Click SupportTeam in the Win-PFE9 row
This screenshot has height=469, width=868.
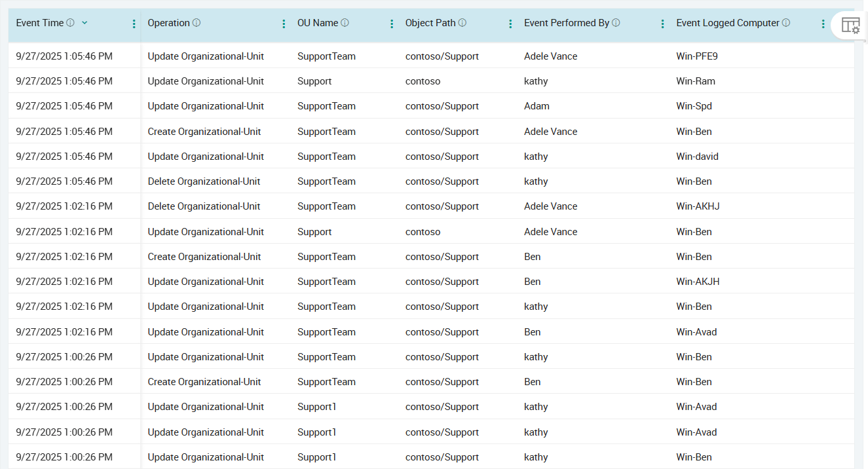pyautogui.click(x=326, y=56)
